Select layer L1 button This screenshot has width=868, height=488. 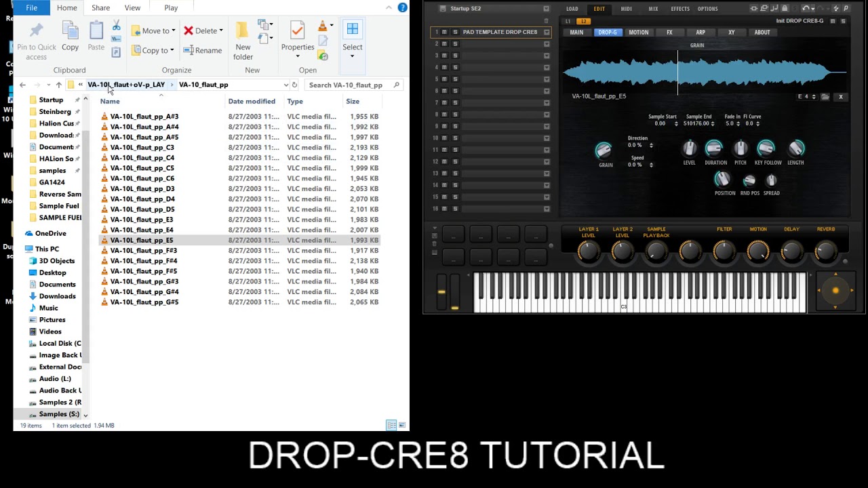click(x=568, y=21)
